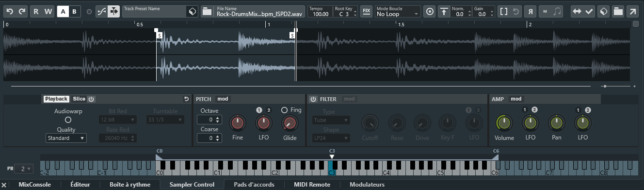This screenshot has width=644, height=190.
Task: Open the filter Shape LP24 dropdown
Action: coord(331,138)
